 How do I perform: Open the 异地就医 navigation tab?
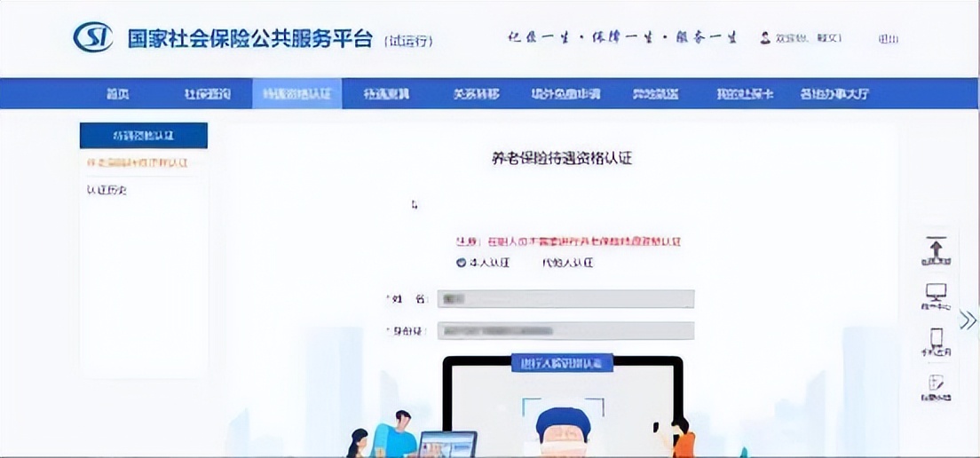655,94
